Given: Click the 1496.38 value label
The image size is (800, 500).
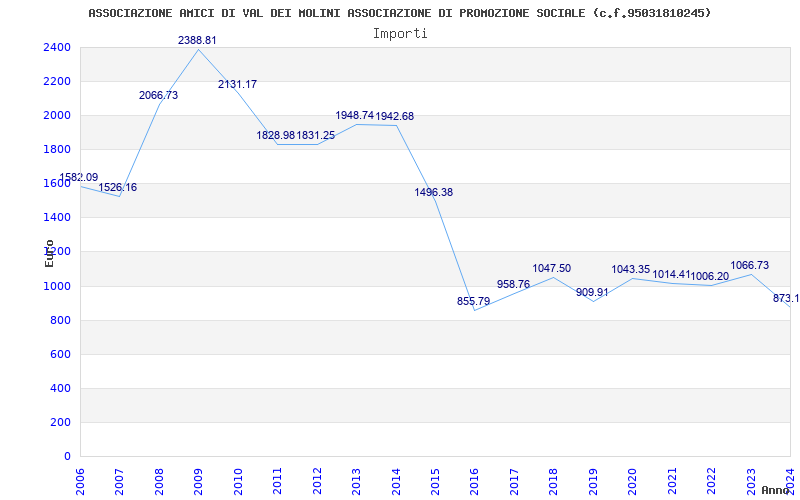Looking at the screenshot, I should pyautogui.click(x=434, y=192).
